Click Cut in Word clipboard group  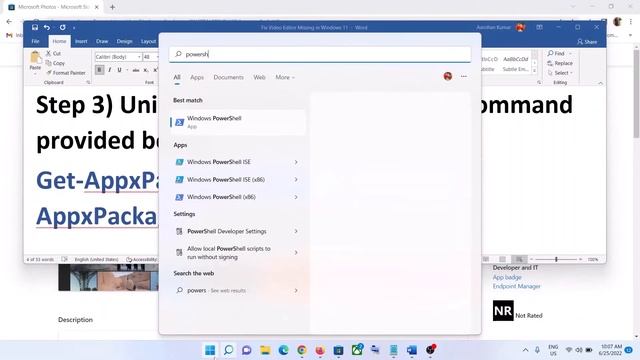click(x=53, y=53)
